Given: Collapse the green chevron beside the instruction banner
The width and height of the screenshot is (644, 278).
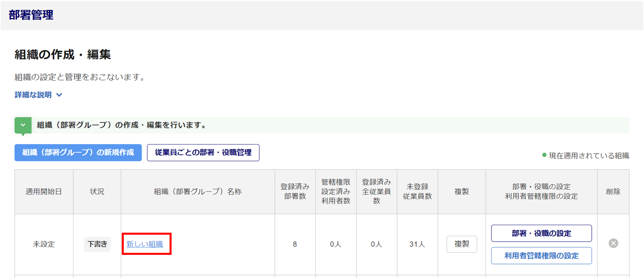Looking at the screenshot, I should tap(23, 125).
